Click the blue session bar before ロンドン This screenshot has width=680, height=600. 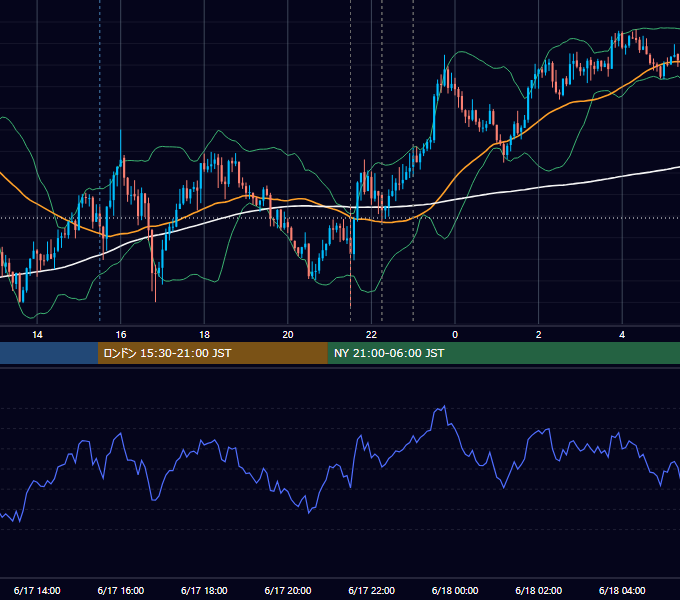[49, 353]
